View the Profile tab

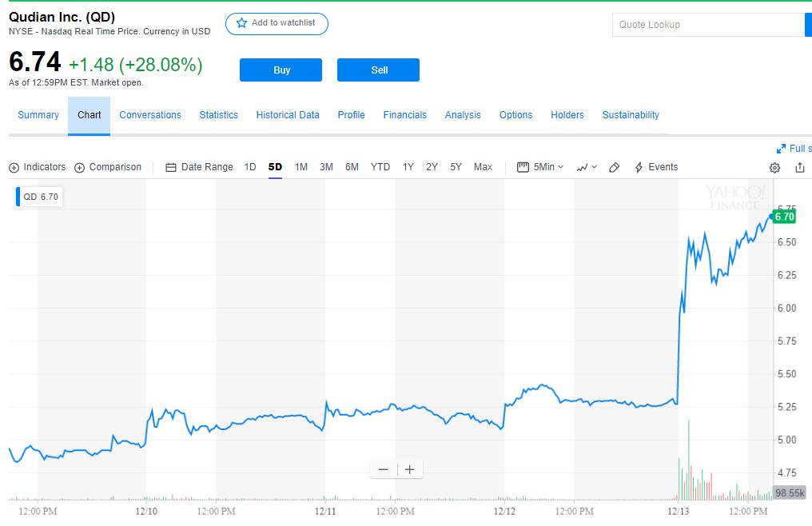point(351,115)
